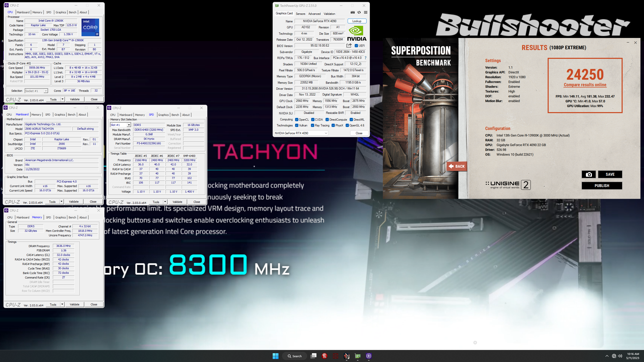Click the SAVE button in Superposition

(610, 174)
